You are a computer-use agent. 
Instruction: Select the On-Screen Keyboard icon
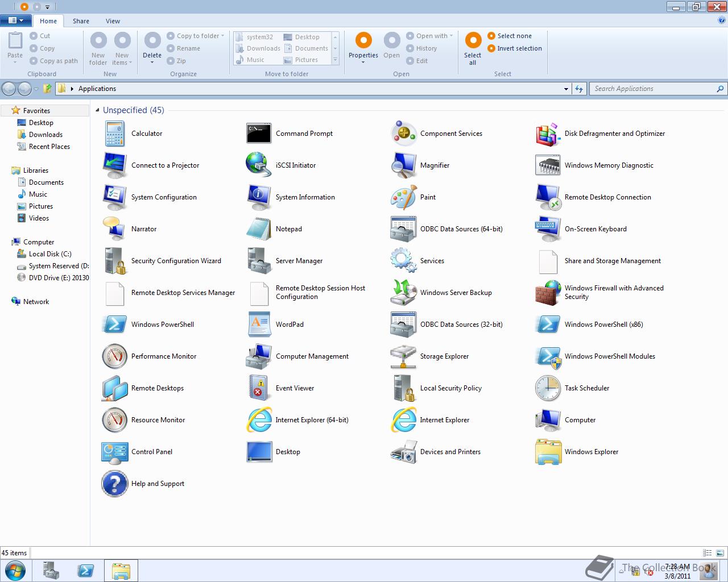(x=548, y=229)
